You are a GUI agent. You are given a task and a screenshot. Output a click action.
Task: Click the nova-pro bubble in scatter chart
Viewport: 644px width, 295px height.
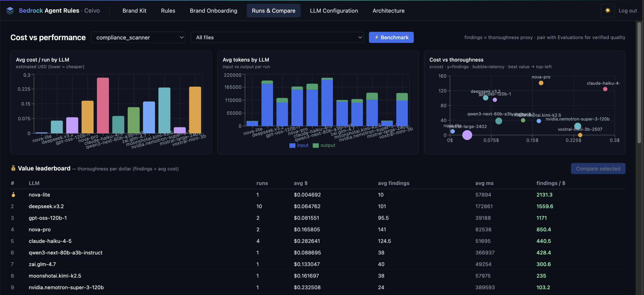click(x=541, y=83)
